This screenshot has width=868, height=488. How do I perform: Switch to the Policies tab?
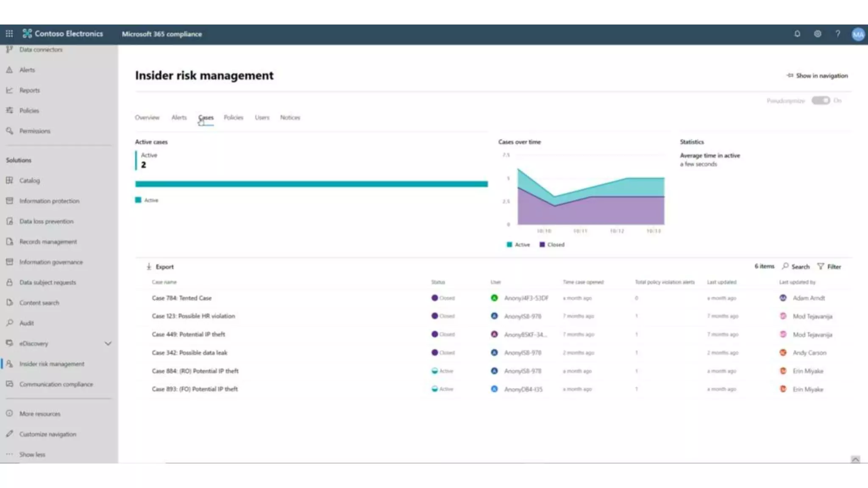pos(233,117)
